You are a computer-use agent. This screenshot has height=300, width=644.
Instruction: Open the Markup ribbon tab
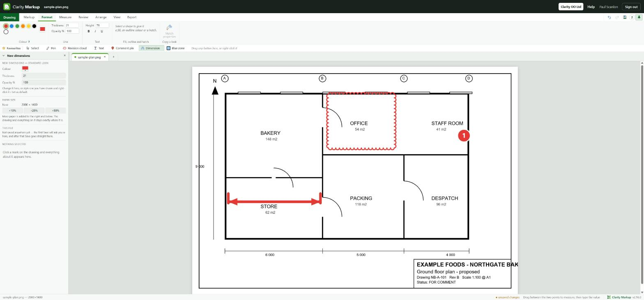click(29, 17)
